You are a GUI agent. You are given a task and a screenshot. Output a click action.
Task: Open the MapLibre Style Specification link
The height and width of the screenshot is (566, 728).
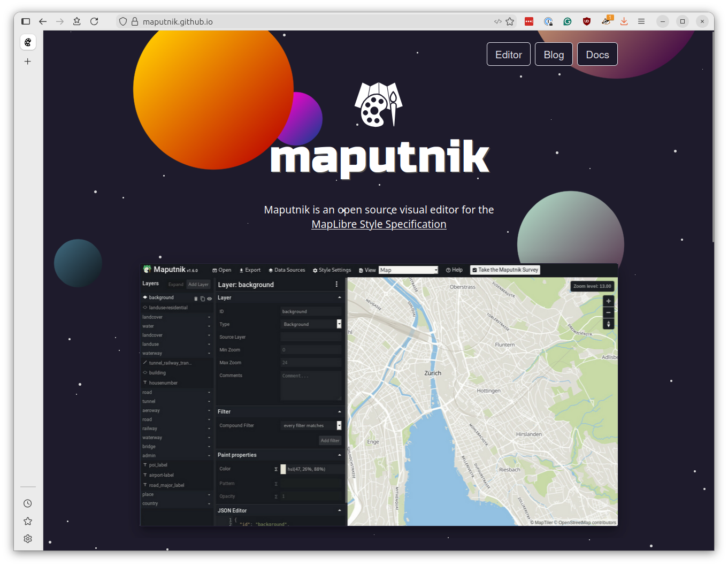379,224
